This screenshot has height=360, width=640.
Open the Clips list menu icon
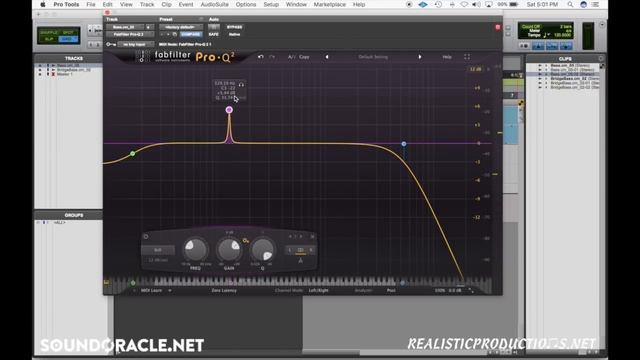(601, 58)
